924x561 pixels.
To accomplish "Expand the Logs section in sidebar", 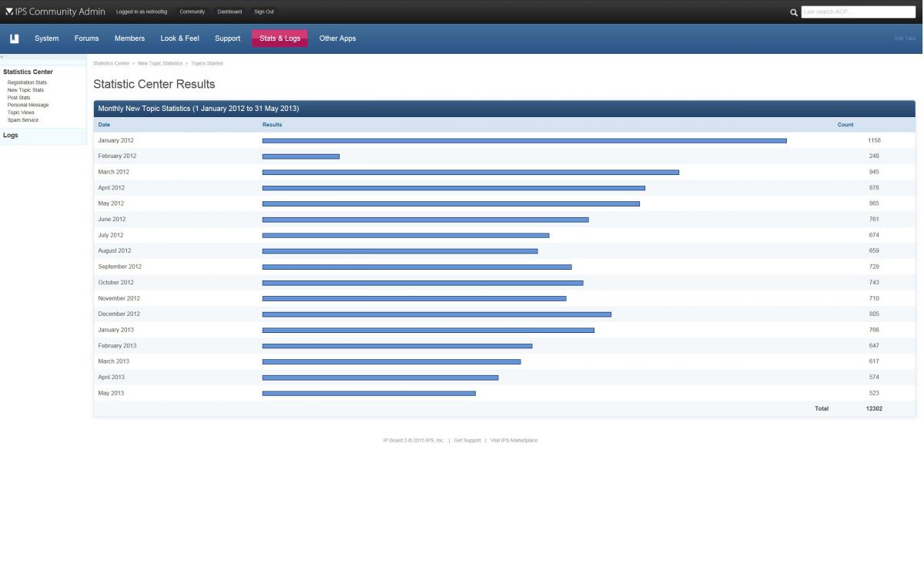I will click(11, 136).
